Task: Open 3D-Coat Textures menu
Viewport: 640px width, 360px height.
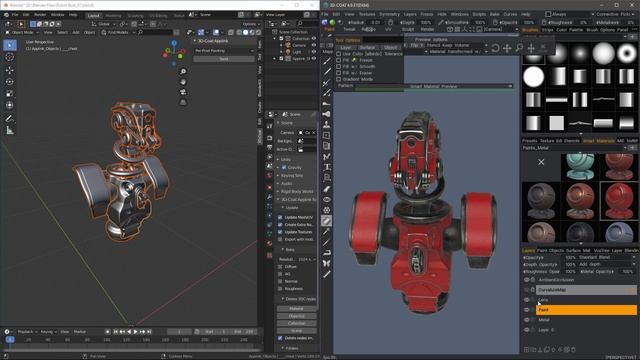Action: [367, 14]
